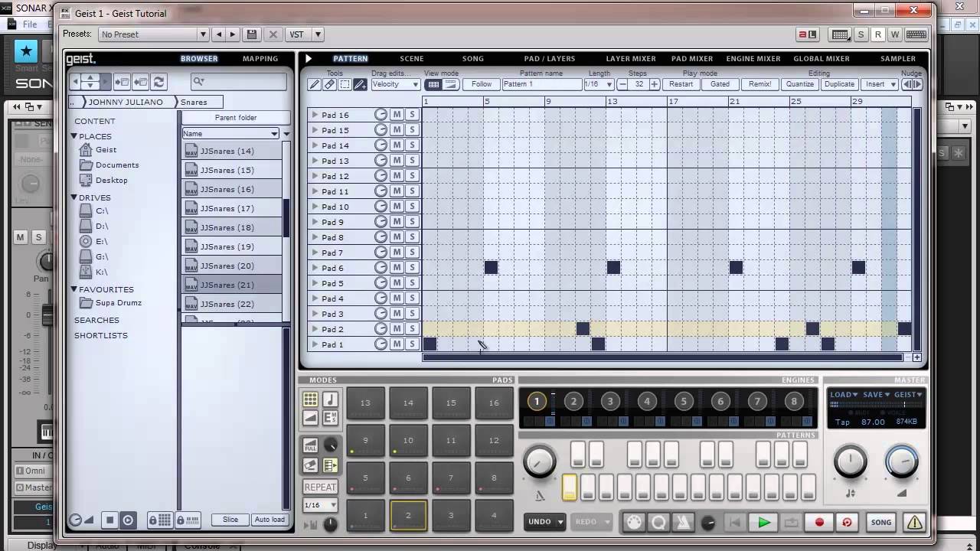The height and width of the screenshot is (551, 980).
Task: Select sample JJSnares (21)
Action: point(232,285)
